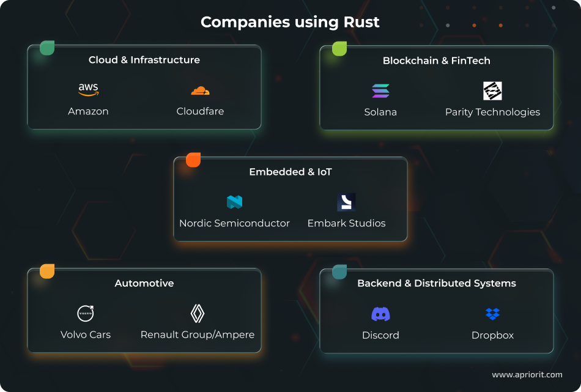Collapse the Blockchain & FinTech section
Screen dimensions: 581x392
[437, 61]
